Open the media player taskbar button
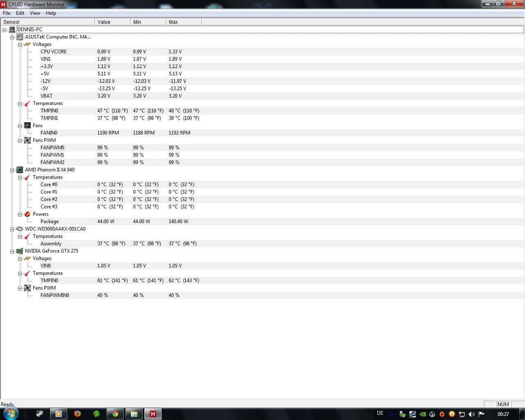Viewport: 525px width, 420px height. (59, 414)
